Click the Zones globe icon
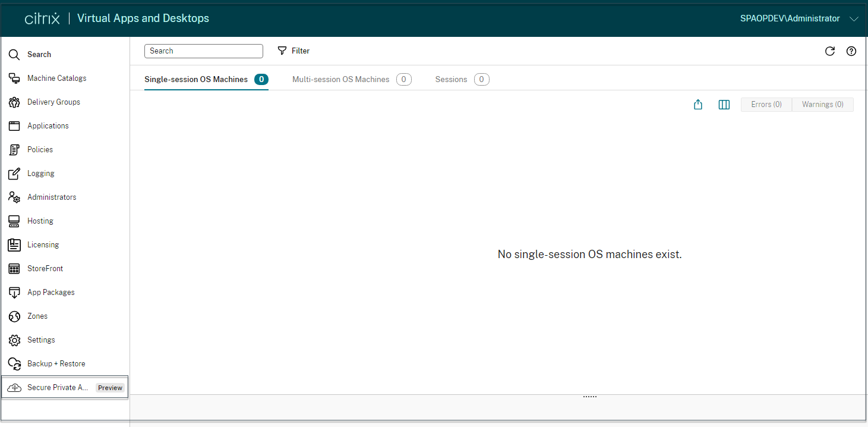Screen dimensions: 868x427 pos(14,316)
